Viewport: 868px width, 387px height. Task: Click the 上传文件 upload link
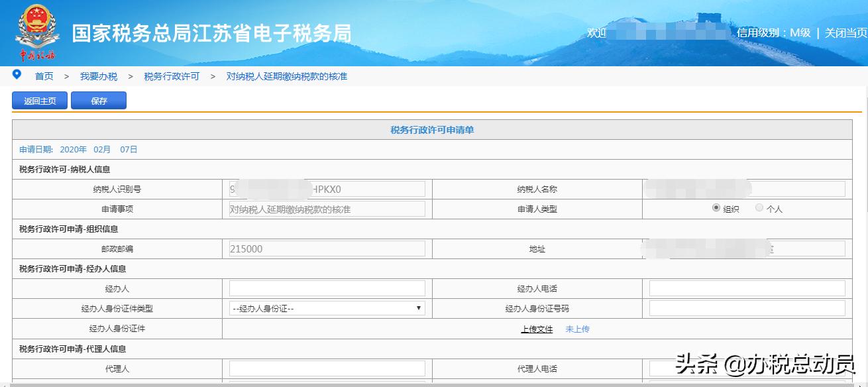[537, 328]
